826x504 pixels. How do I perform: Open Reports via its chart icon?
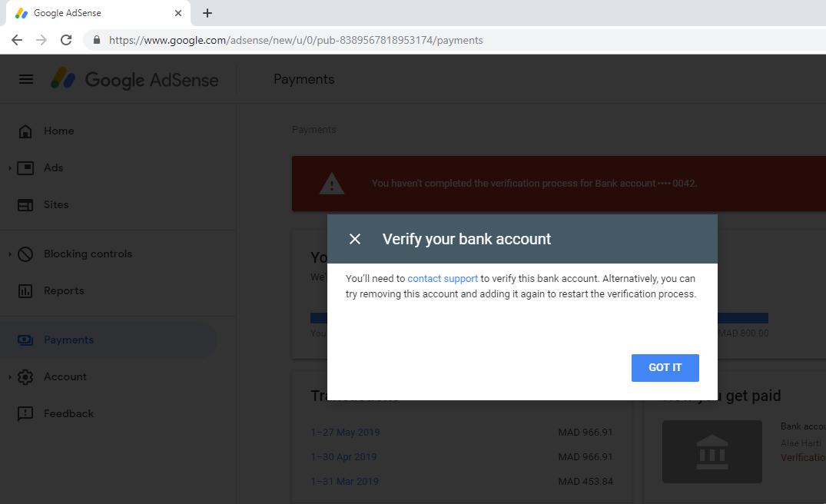click(25, 291)
